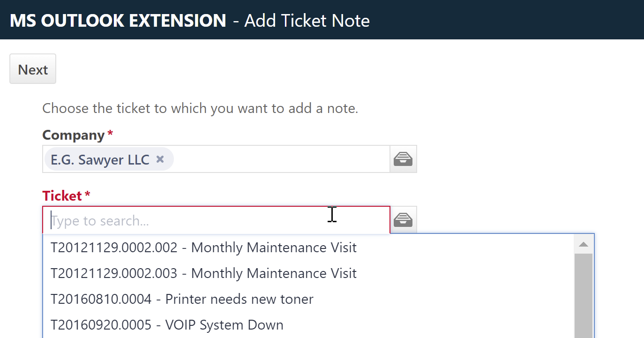The height and width of the screenshot is (338, 644).
Task: Click the Add Ticket Note heading text
Action: coord(307,21)
